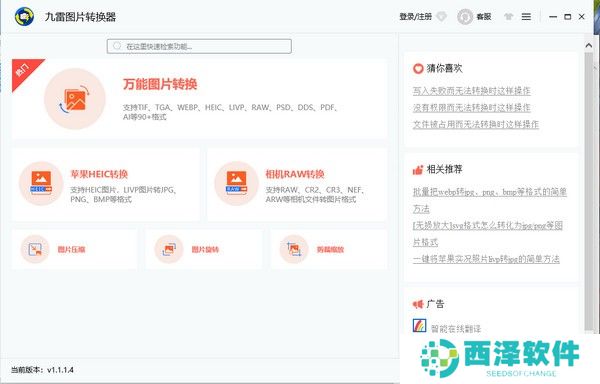Minimize the converter window
This screenshot has width=600, height=384.
click(553, 17)
